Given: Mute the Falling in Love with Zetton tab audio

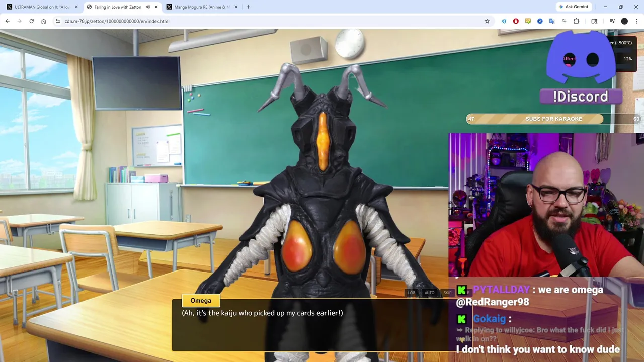Looking at the screenshot, I should click(148, 7).
